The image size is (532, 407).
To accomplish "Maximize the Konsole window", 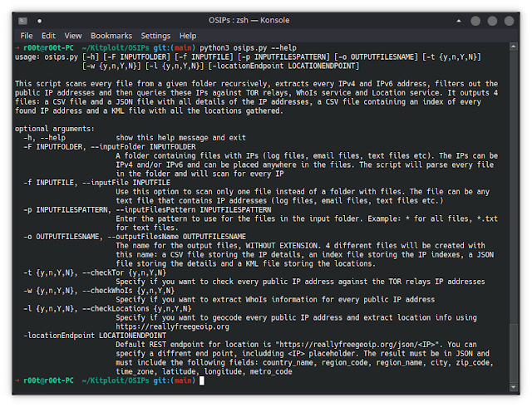I will [492, 21].
